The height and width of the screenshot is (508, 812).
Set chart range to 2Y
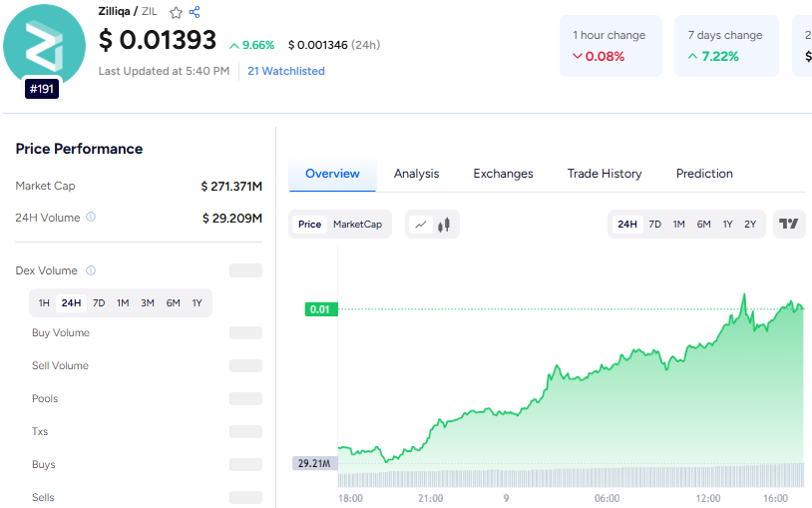click(x=750, y=224)
